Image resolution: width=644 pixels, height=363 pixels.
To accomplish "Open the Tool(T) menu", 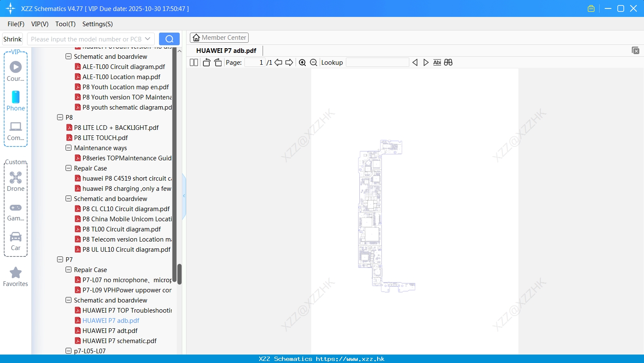I will [66, 24].
